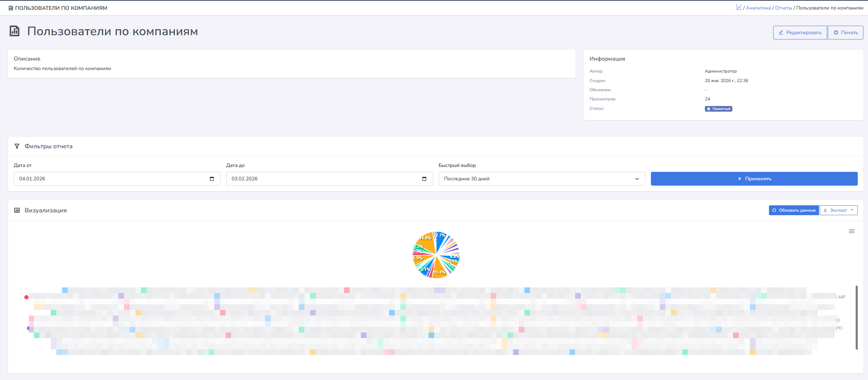Apply filters with "Применить" button
The height and width of the screenshot is (380, 868).
coord(754,179)
